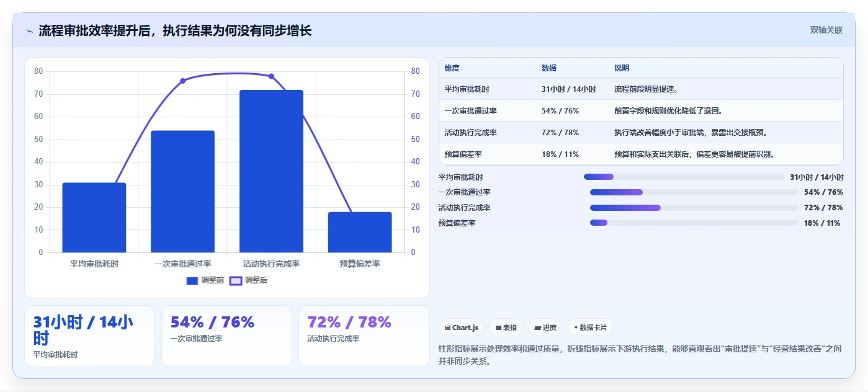Click the note 前置字段和规则优化降低了退回。

(x=668, y=111)
